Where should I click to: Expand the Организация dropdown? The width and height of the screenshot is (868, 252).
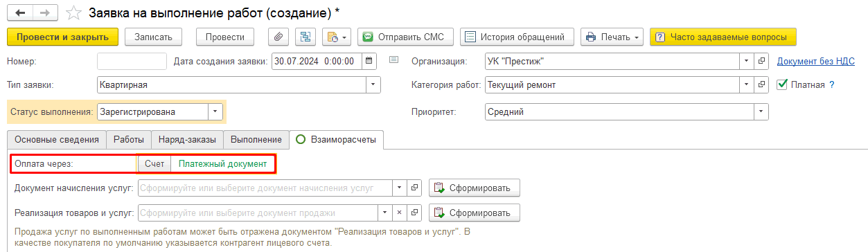click(747, 61)
